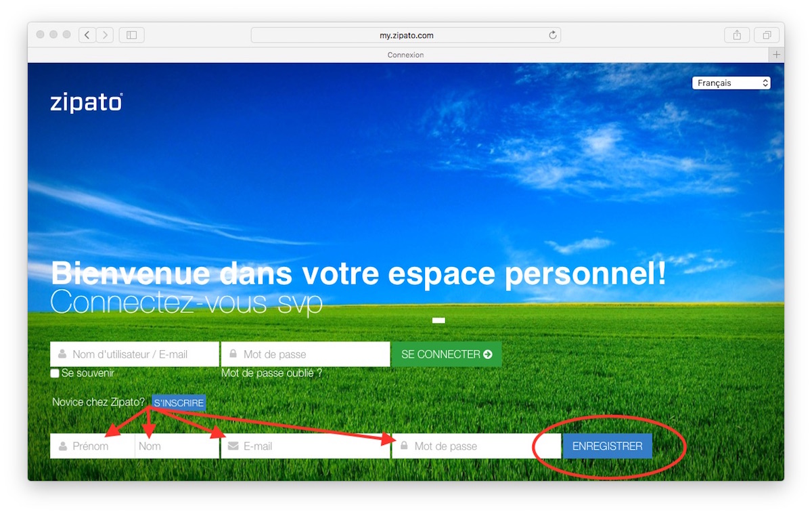Open the Share icon in the toolbar
This screenshot has height=514, width=812.
[737, 35]
